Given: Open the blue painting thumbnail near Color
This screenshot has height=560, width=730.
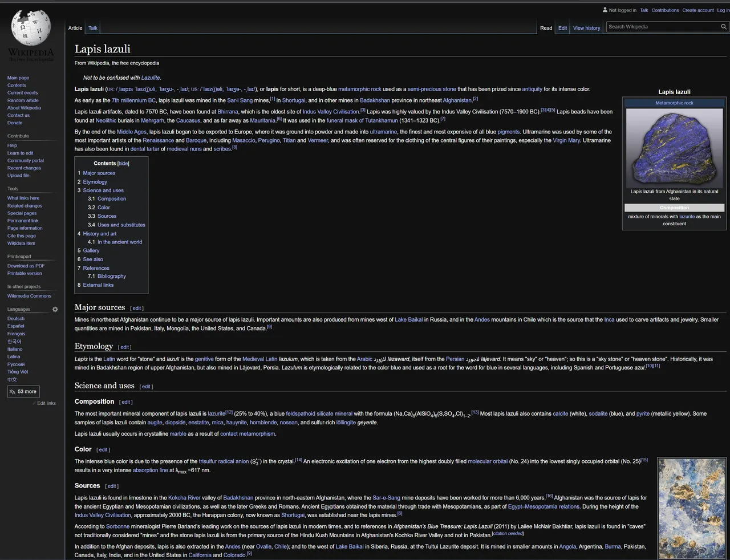Looking at the screenshot, I should click(692, 508).
